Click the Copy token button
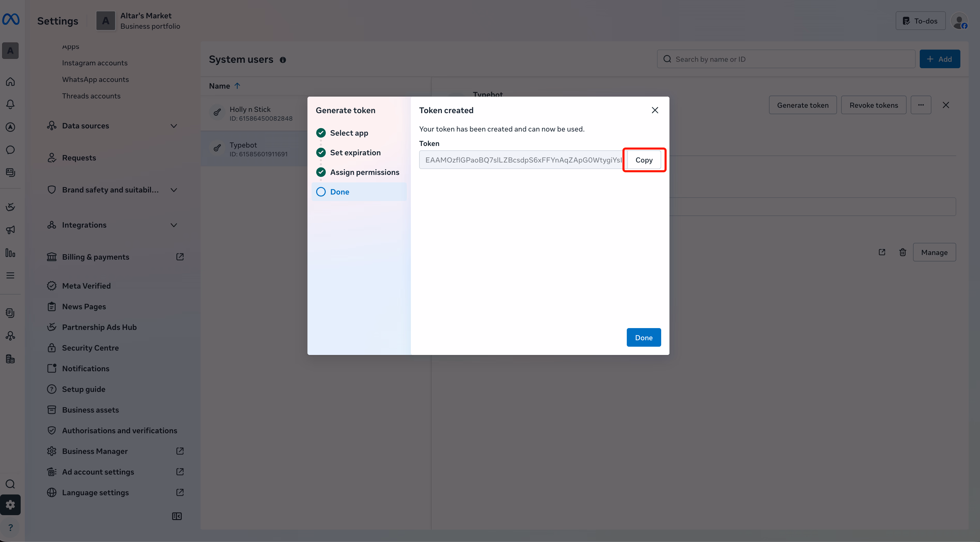The image size is (980, 542). click(x=644, y=160)
